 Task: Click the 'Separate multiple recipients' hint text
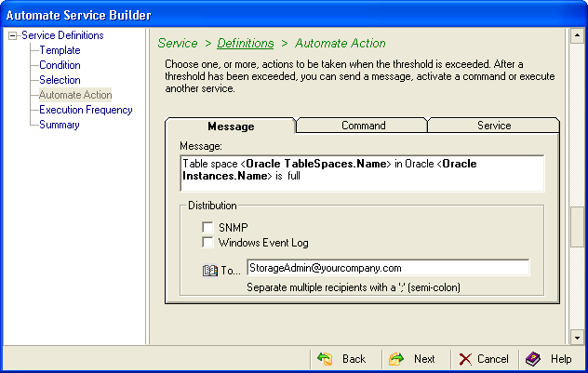pos(354,287)
